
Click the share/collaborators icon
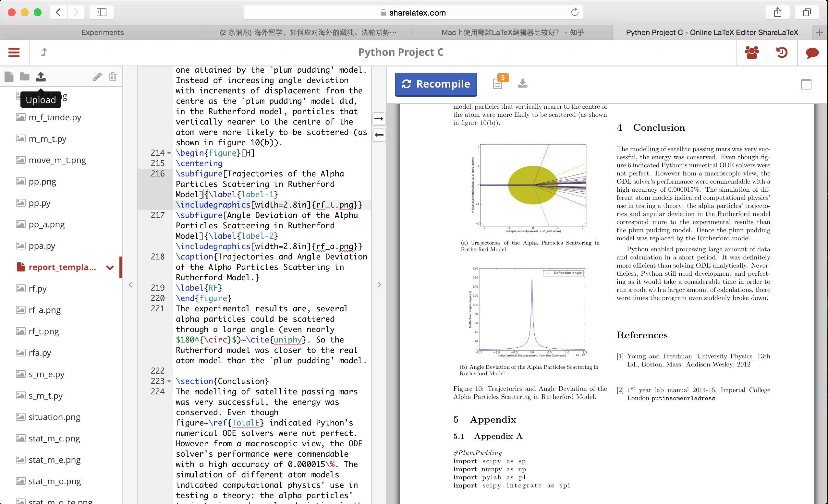pos(751,53)
